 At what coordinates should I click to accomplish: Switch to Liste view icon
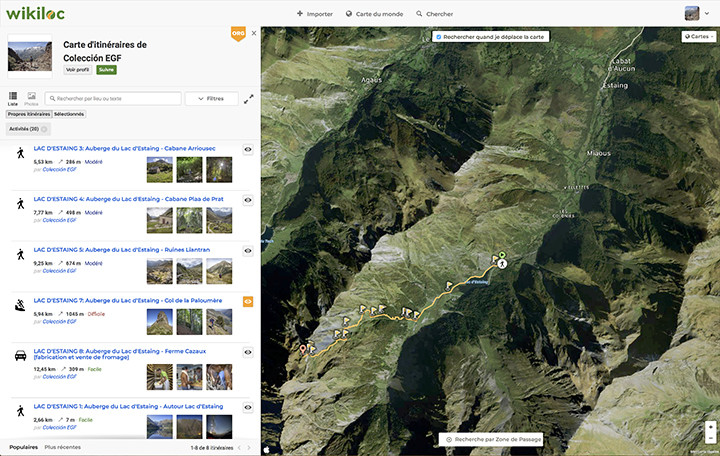[x=13, y=97]
